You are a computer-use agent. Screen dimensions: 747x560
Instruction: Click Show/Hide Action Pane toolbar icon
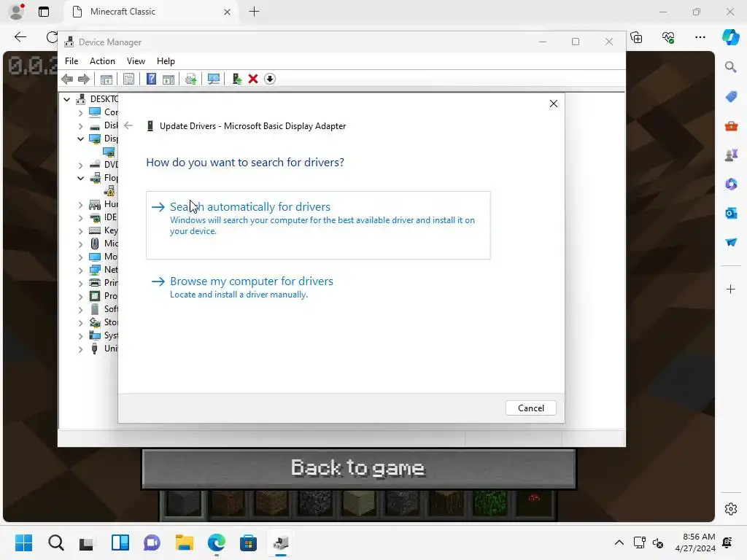169,79
